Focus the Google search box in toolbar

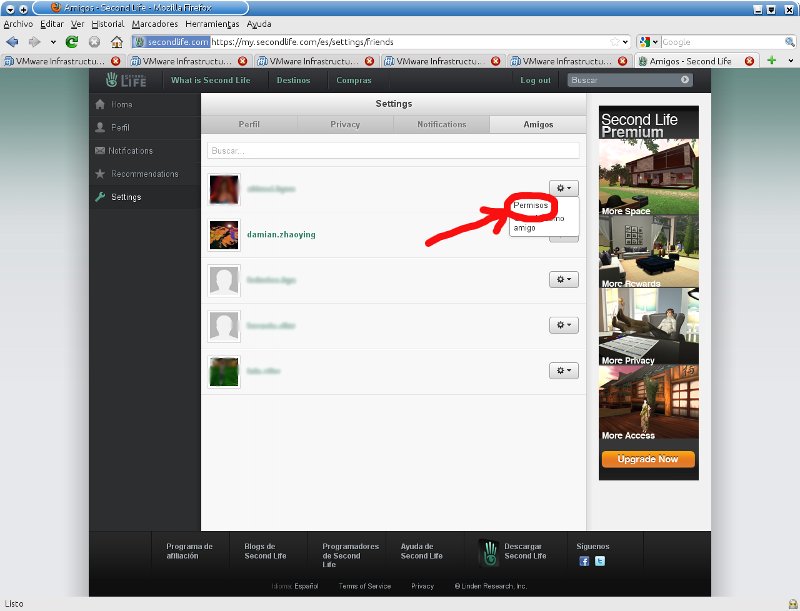pyautogui.click(x=722, y=42)
